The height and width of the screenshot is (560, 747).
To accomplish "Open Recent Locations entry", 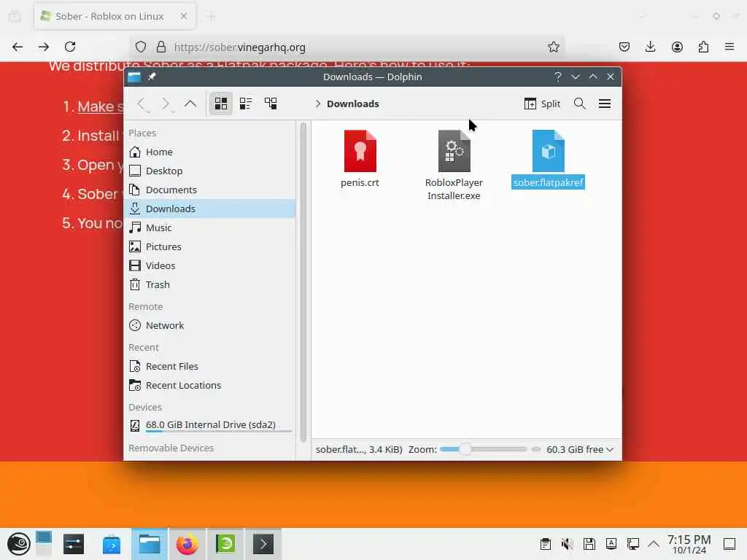I will (x=210, y=385).
